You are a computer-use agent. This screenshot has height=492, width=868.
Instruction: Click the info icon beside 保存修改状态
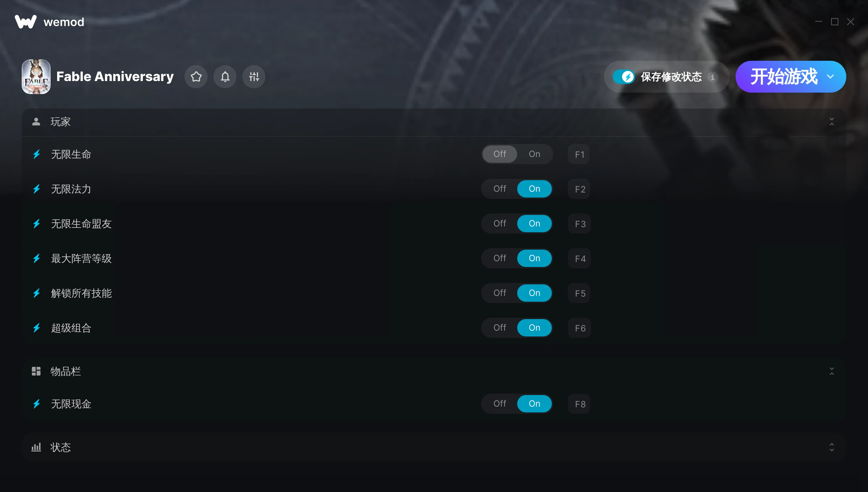pos(712,77)
